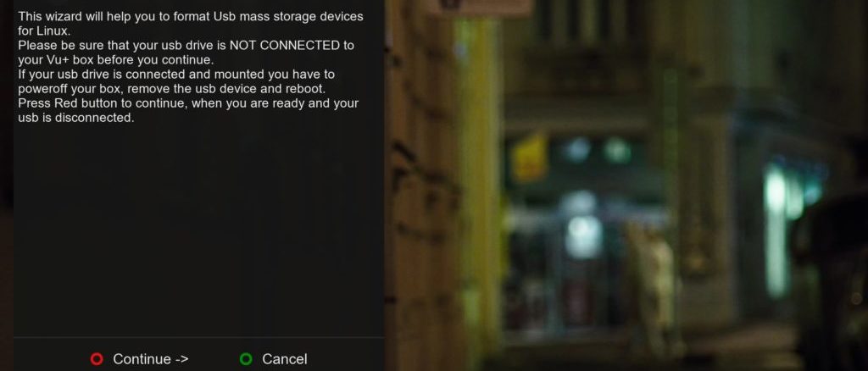Click the word 'Linux' in the intro
This screenshot has height=371, width=868.
(52, 31)
